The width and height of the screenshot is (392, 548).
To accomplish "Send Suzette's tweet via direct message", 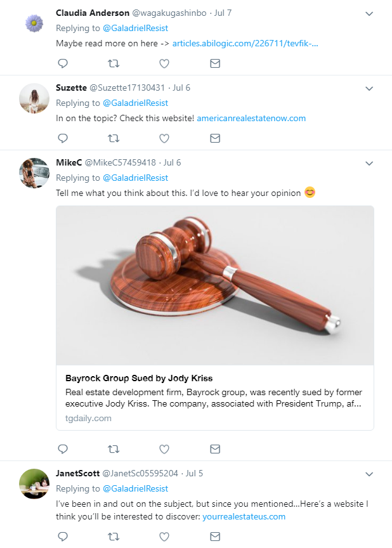I will coord(215,138).
